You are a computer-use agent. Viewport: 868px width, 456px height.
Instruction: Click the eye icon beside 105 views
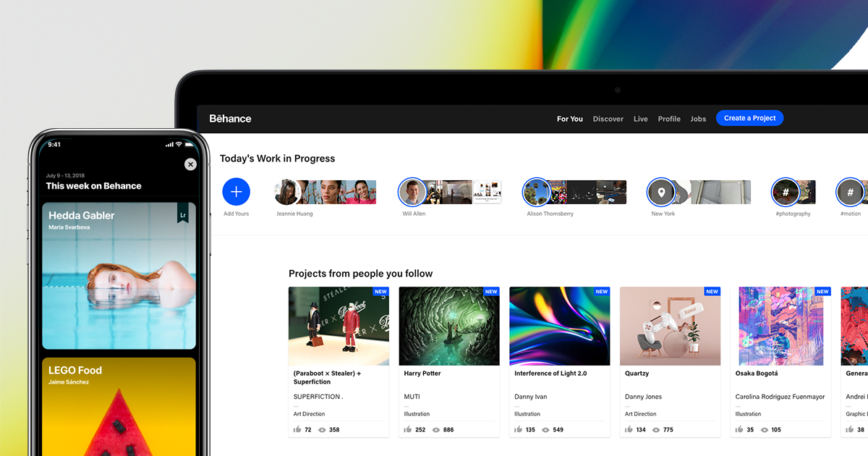click(x=764, y=430)
